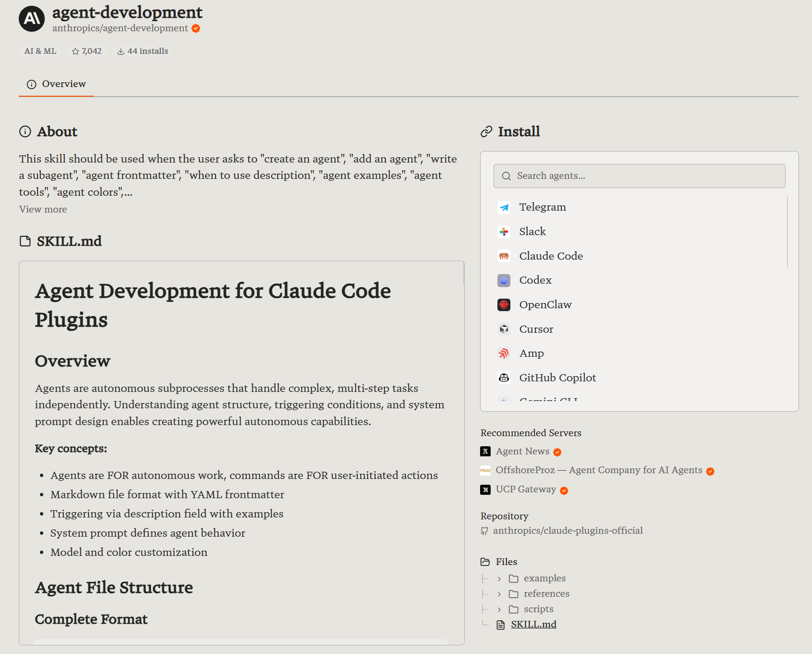The height and width of the screenshot is (654, 812).
Task: Click the Codex icon
Action: tap(504, 280)
